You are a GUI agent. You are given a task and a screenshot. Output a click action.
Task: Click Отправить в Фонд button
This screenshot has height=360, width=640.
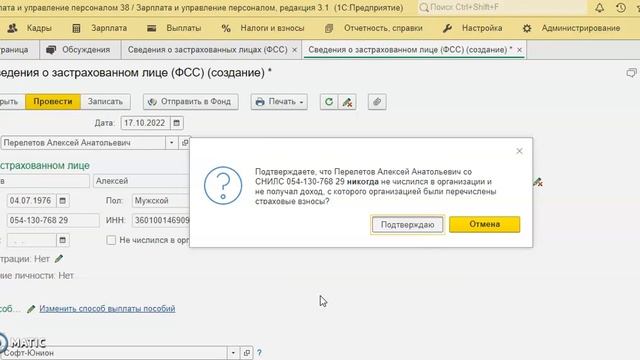click(191, 102)
